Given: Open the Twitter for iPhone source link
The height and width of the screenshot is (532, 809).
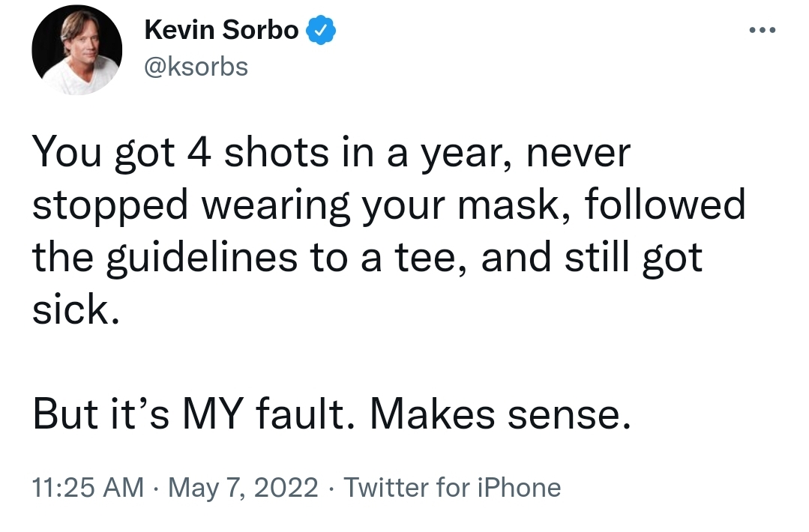Looking at the screenshot, I should 452,487.
